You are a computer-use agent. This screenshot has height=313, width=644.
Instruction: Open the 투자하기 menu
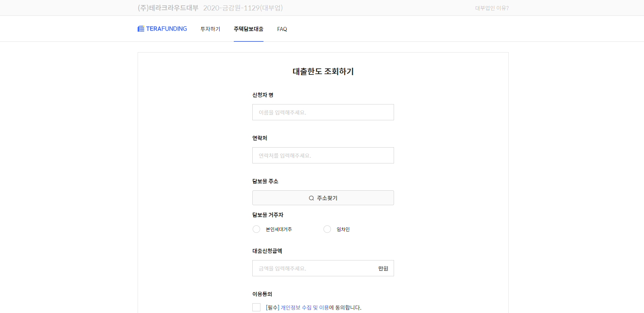click(210, 29)
